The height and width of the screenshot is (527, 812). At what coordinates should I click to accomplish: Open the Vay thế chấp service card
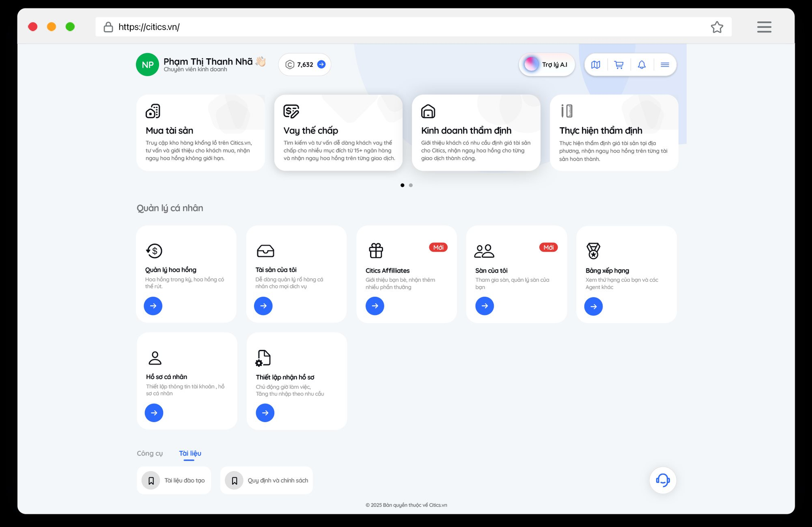coord(338,133)
